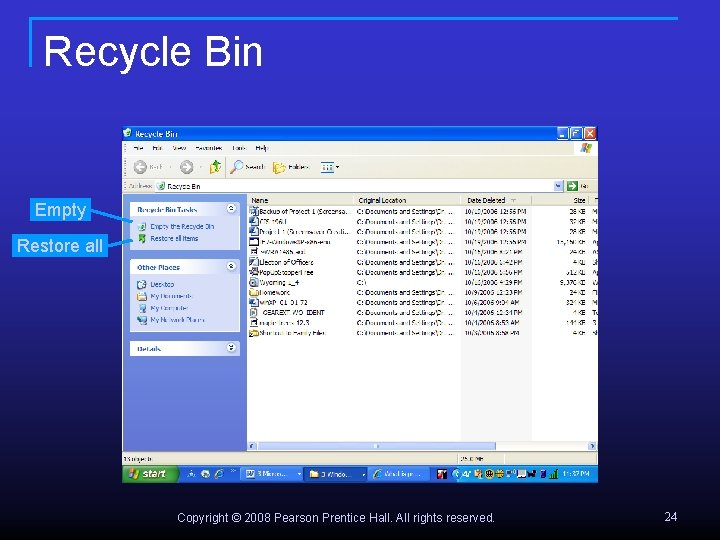Expand the Details panel

231,348
